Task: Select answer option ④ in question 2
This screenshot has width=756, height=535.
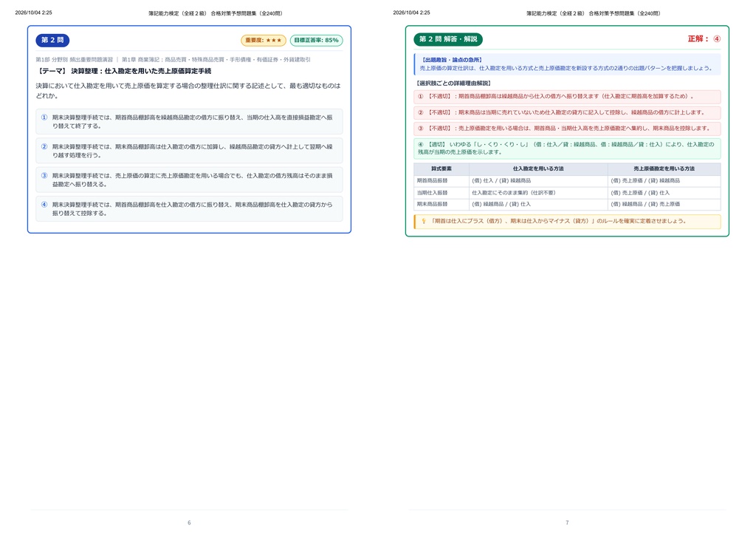Action: pos(189,208)
